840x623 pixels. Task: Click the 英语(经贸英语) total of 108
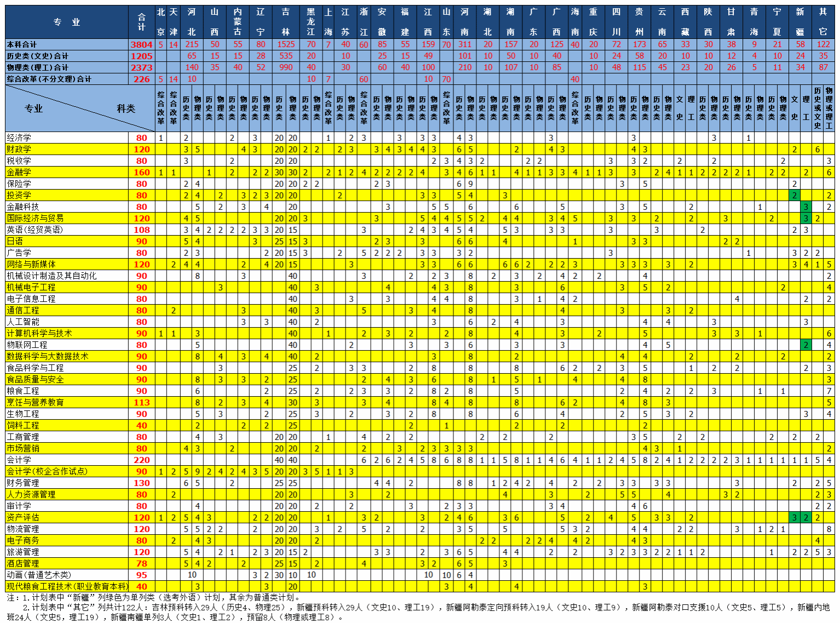(x=141, y=230)
